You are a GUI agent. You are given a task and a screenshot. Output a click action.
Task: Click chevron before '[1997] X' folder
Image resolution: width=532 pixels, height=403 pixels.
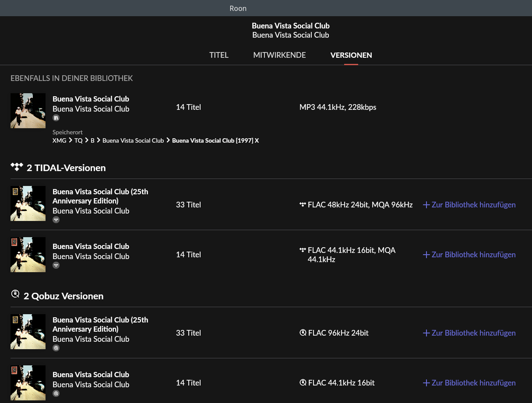coord(168,140)
